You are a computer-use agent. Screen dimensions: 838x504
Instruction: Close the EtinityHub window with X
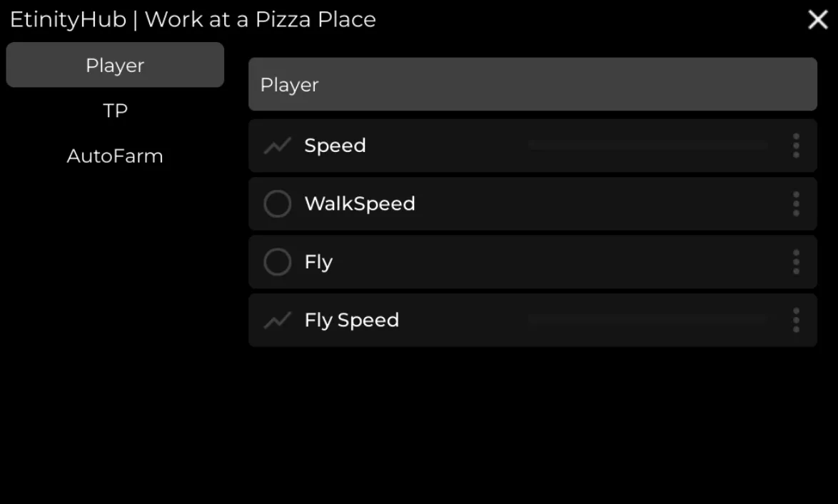tap(818, 20)
